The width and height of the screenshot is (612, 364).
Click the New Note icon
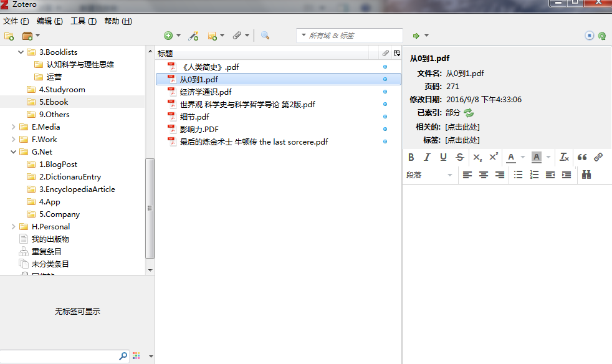[x=213, y=36]
